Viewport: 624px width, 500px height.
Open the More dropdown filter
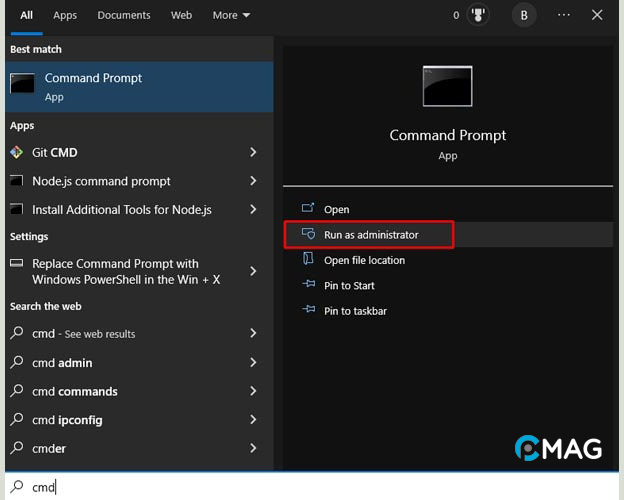point(231,15)
